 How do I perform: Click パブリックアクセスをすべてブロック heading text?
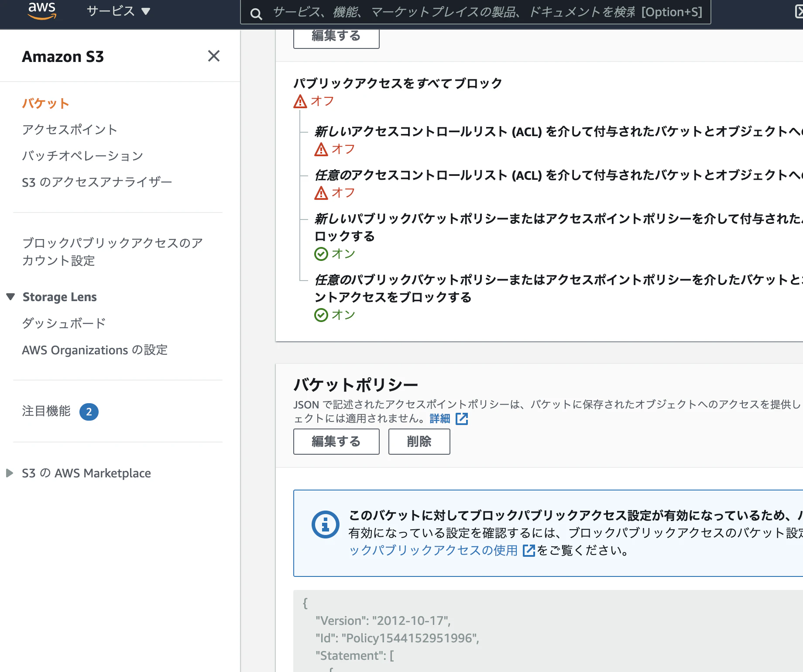(x=398, y=83)
